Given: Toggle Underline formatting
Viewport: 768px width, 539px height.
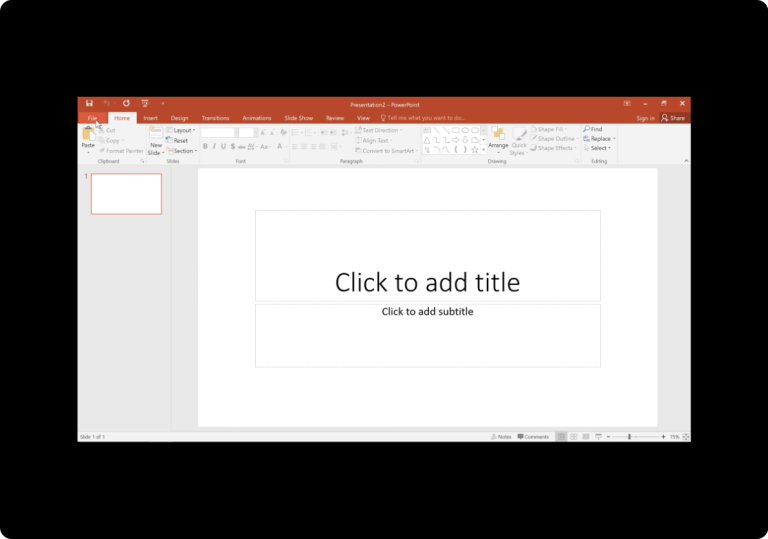Looking at the screenshot, I should [x=223, y=147].
